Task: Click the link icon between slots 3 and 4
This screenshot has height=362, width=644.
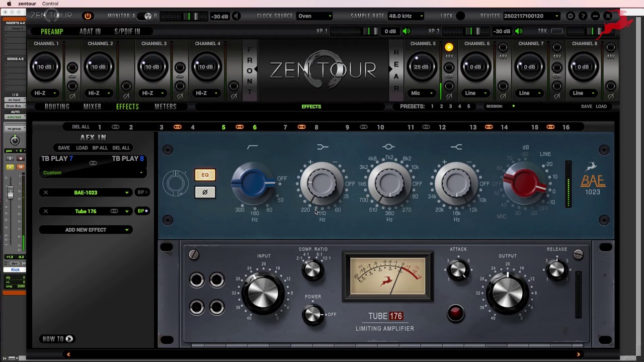Action: pos(177,127)
